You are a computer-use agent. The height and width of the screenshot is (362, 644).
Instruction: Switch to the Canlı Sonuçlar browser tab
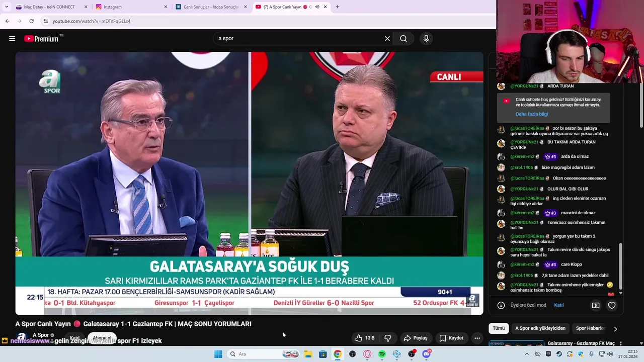(211, 7)
